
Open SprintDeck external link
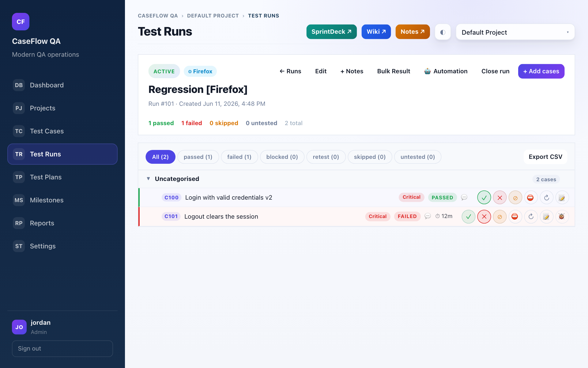coord(331,32)
